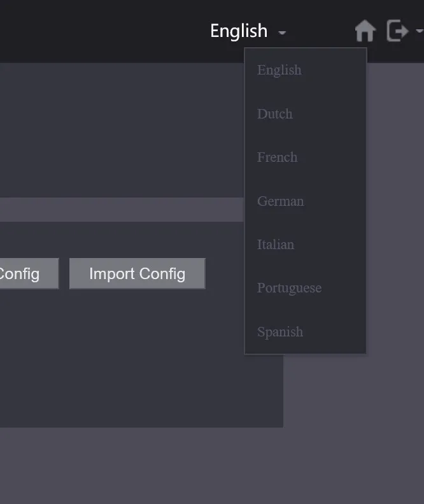Click the gray page background below the panel
The height and width of the screenshot is (504, 424).
(x=212, y=466)
